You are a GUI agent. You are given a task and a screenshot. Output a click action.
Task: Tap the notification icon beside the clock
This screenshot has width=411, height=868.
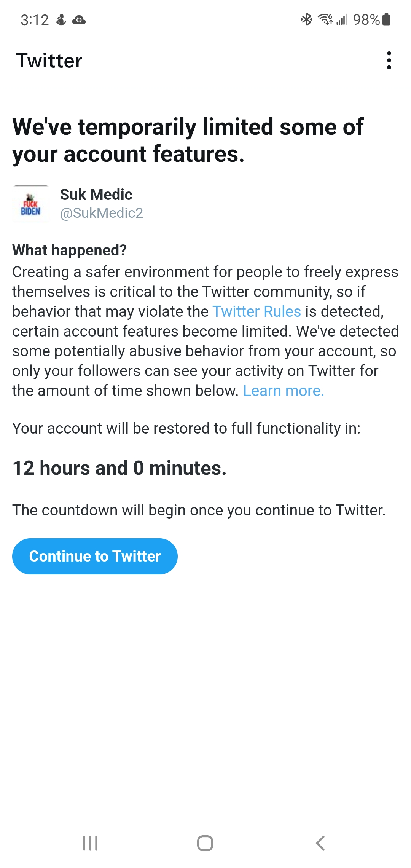point(61,20)
